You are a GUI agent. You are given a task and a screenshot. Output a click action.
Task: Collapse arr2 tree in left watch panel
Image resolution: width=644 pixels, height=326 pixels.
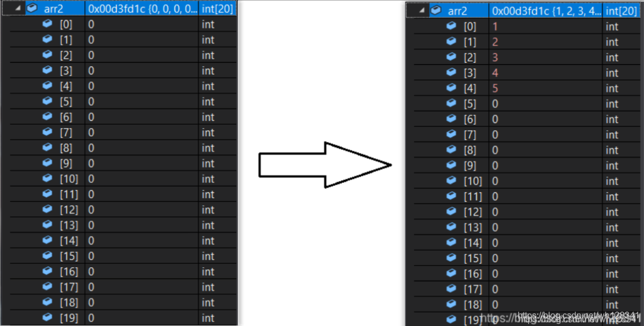(18, 8)
